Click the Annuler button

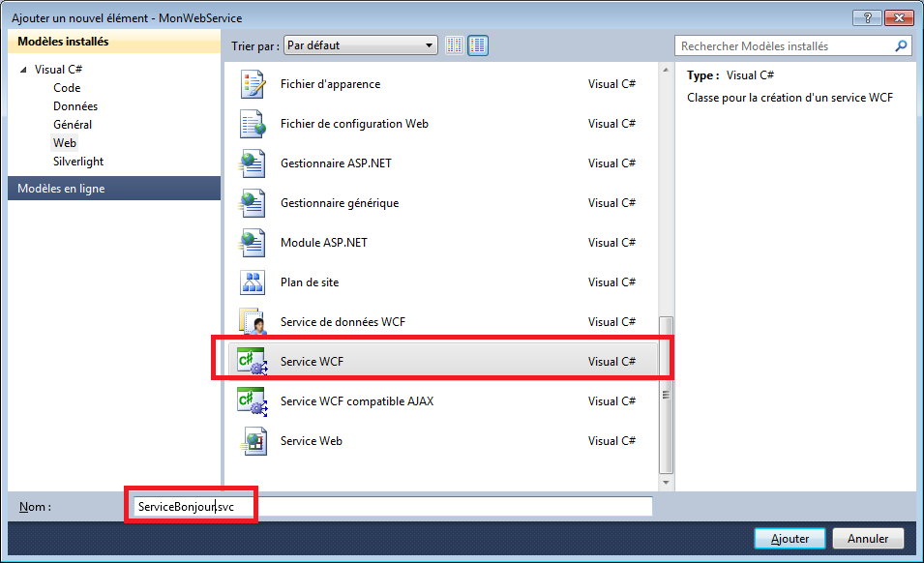point(868,538)
